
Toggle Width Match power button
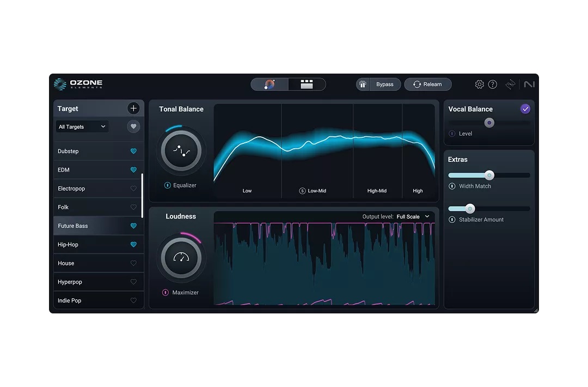pyautogui.click(x=452, y=186)
